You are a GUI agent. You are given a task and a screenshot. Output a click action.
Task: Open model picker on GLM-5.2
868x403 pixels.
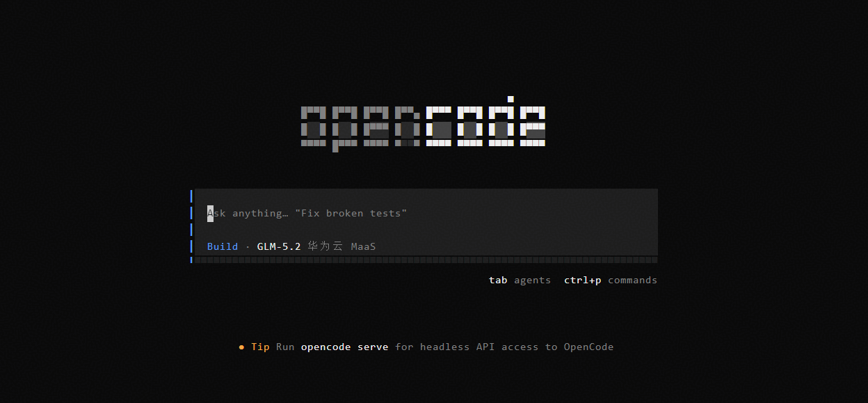(x=279, y=246)
